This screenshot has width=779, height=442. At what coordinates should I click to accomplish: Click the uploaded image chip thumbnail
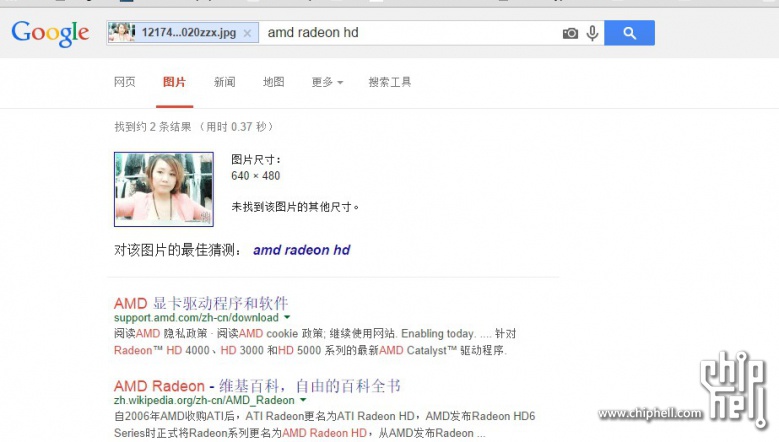pos(122,32)
